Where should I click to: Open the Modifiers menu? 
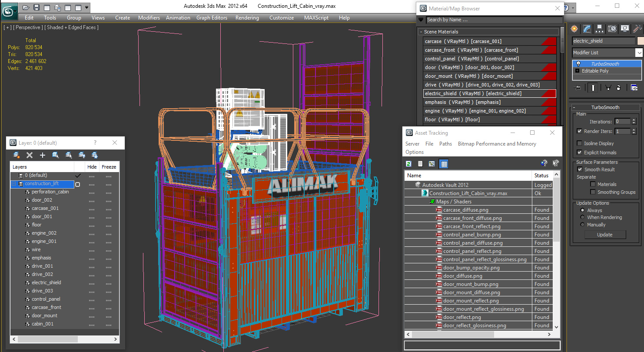coord(149,18)
